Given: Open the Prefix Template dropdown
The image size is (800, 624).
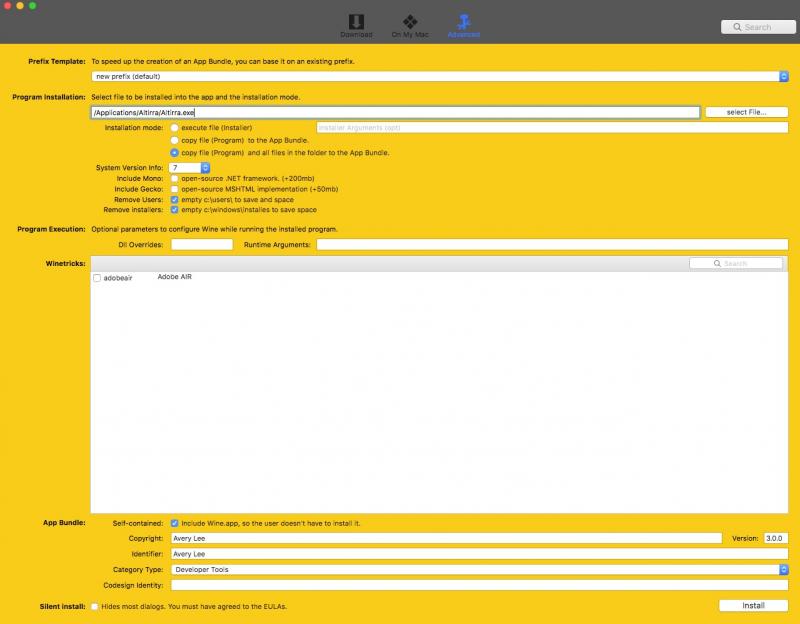Looking at the screenshot, I should point(440,77).
